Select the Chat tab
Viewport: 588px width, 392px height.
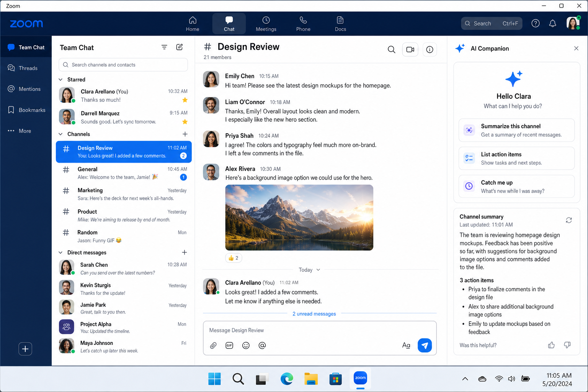click(229, 24)
